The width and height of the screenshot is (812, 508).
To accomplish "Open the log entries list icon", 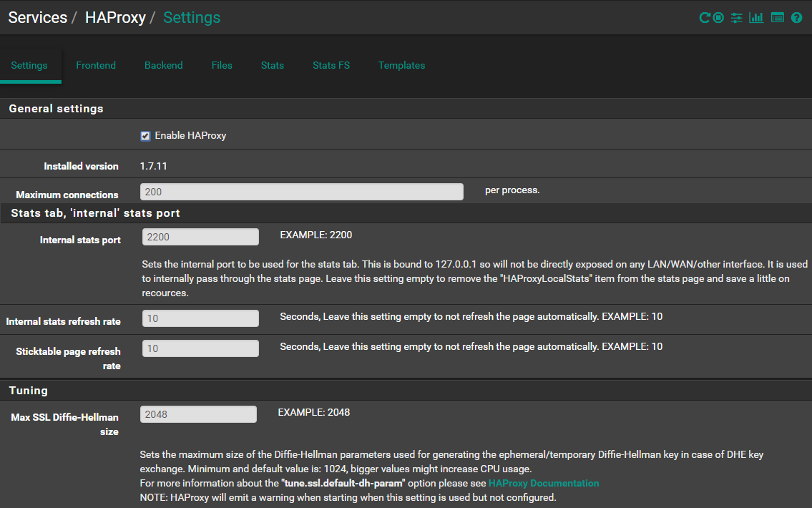I will pyautogui.click(x=778, y=18).
